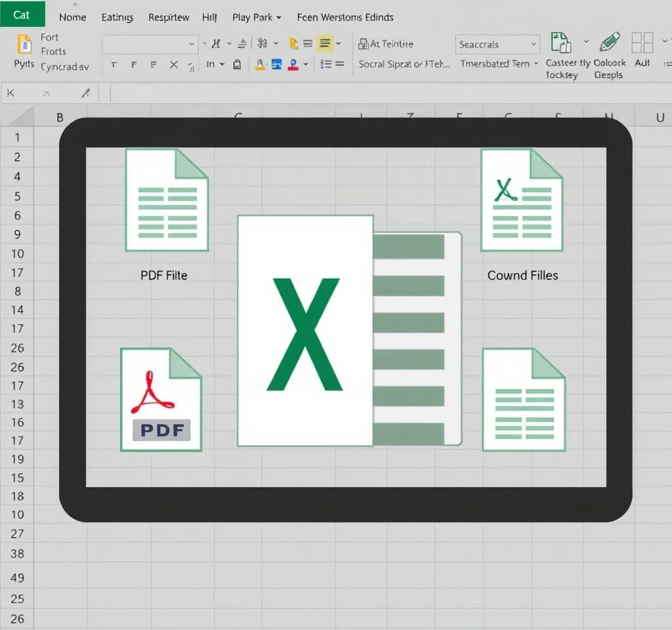Click the Casteer tly Tockfey document icon

click(560, 43)
